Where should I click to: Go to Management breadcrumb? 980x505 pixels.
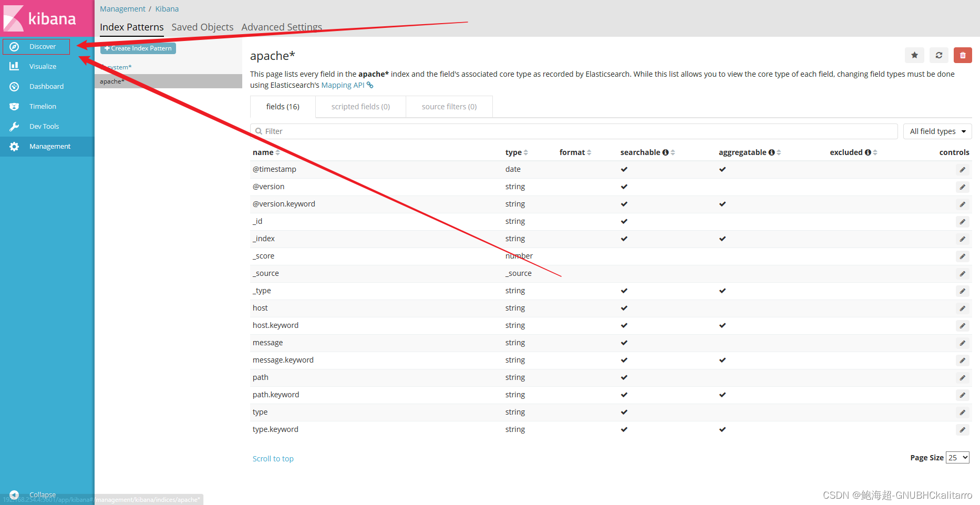[122, 9]
